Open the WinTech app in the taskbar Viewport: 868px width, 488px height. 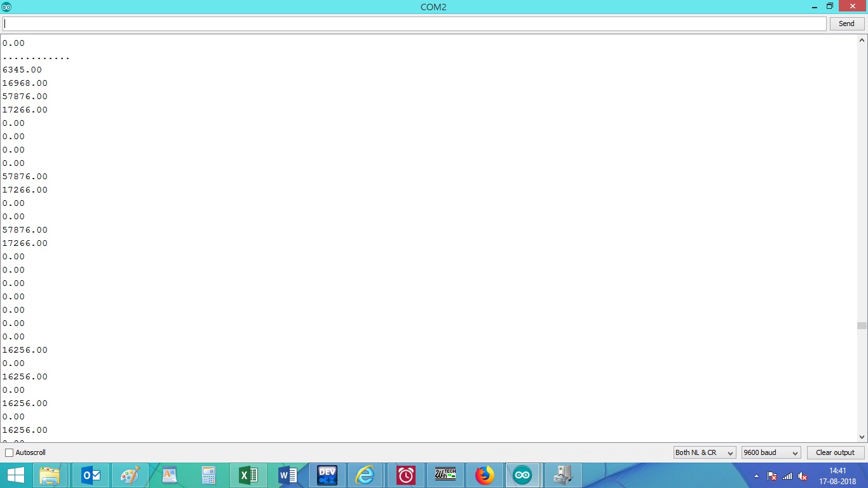pyautogui.click(x=445, y=475)
